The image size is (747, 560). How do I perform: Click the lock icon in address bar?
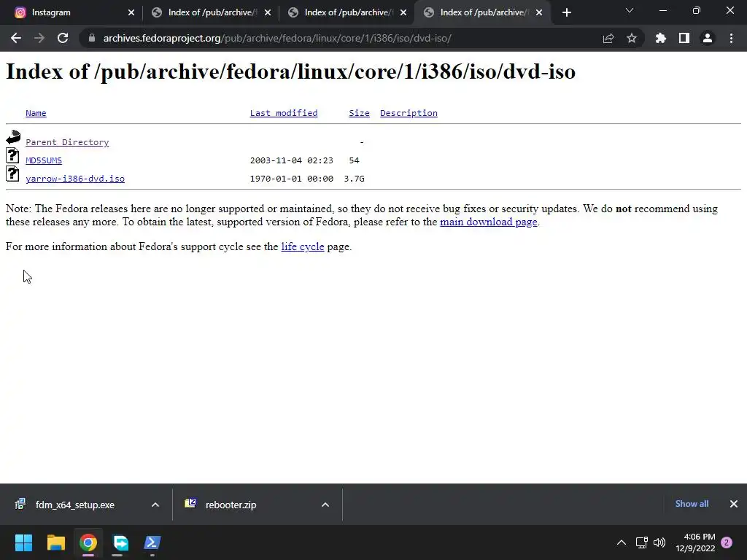(x=92, y=38)
